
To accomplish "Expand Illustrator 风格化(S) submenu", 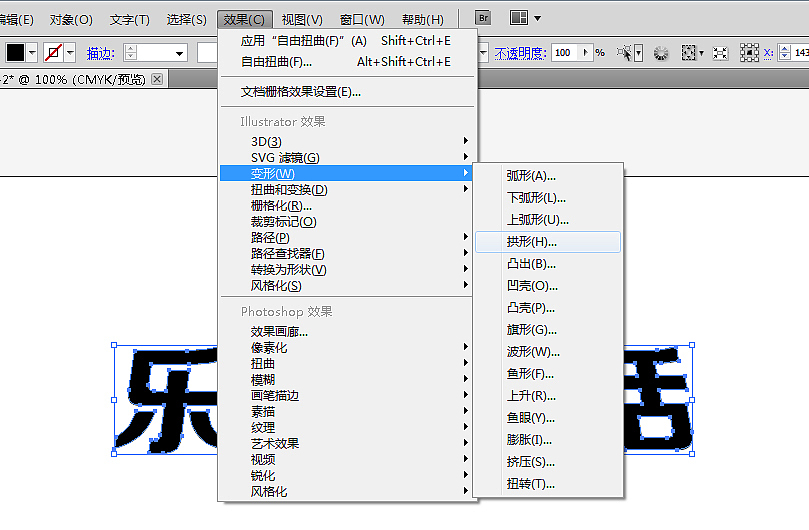I will click(346, 285).
